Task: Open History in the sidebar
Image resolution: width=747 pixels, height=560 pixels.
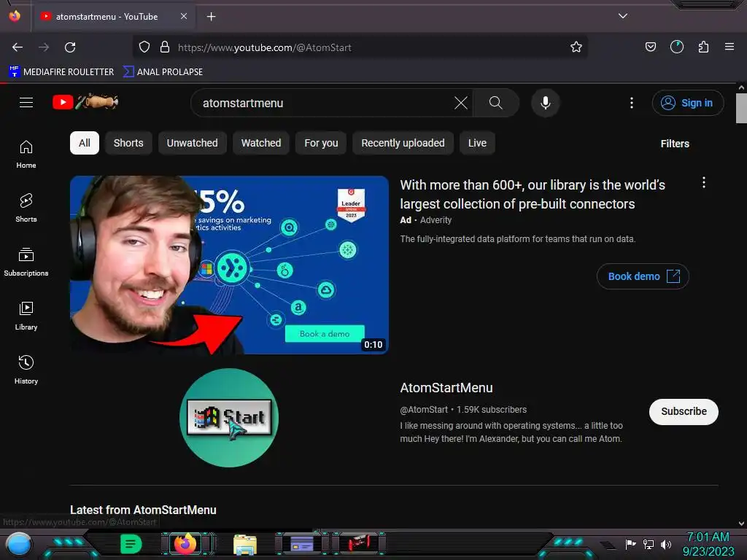Action: coord(26,370)
